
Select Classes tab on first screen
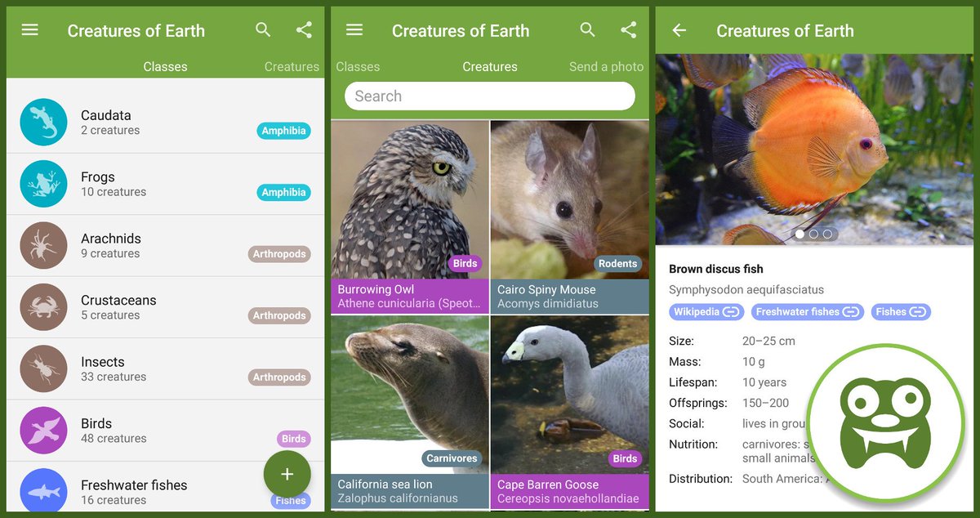pyautogui.click(x=165, y=67)
